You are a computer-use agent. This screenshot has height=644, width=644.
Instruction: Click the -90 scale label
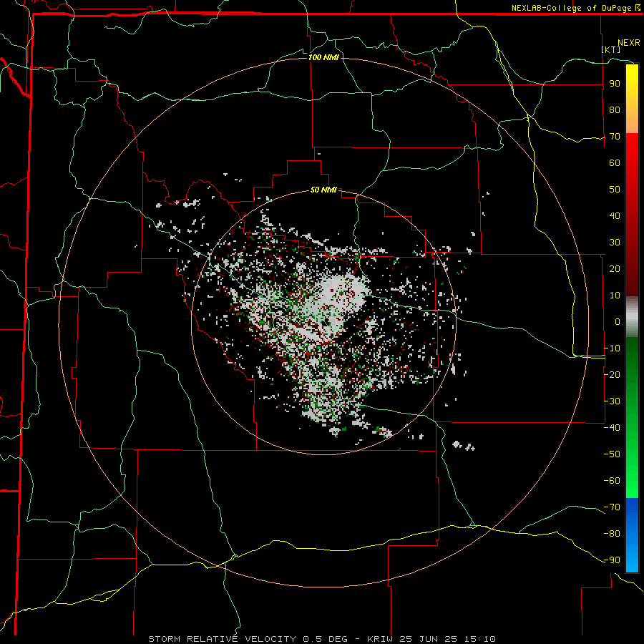click(x=612, y=560)
